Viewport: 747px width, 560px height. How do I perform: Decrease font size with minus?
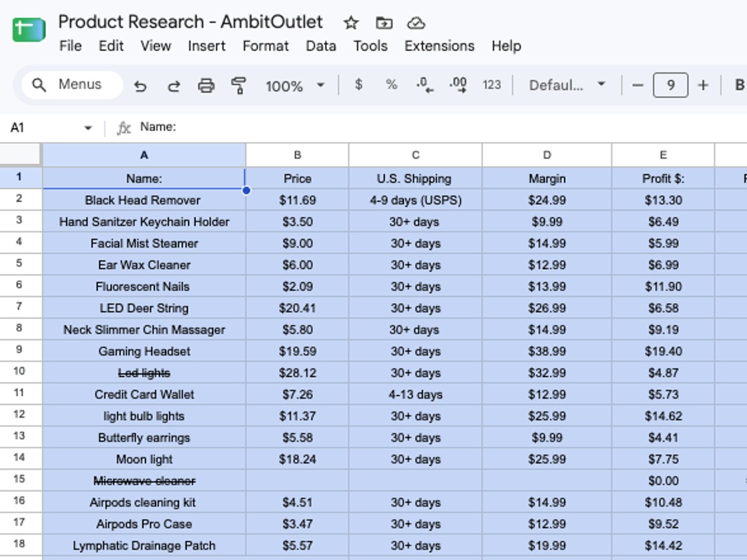coord(638,85)
